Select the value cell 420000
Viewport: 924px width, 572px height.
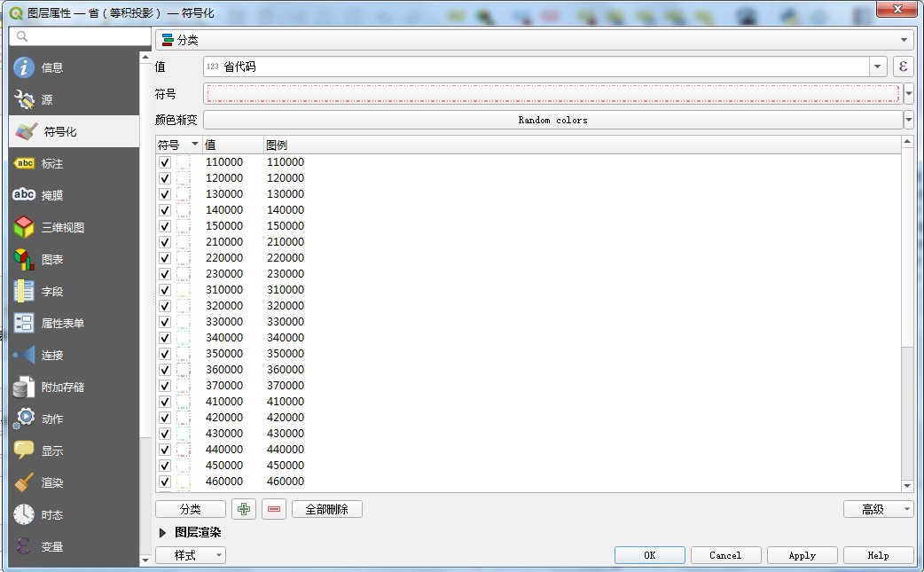coord(224,418)
